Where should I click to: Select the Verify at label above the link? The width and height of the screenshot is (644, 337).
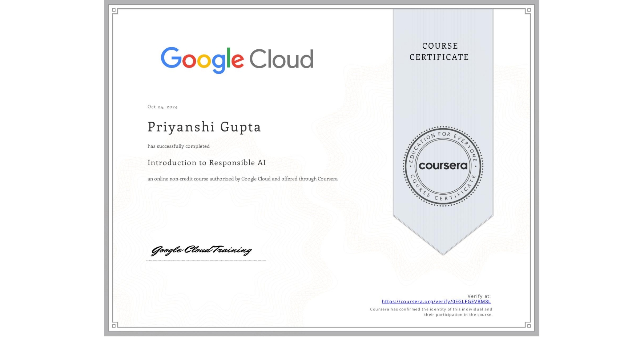pos(479,295)
